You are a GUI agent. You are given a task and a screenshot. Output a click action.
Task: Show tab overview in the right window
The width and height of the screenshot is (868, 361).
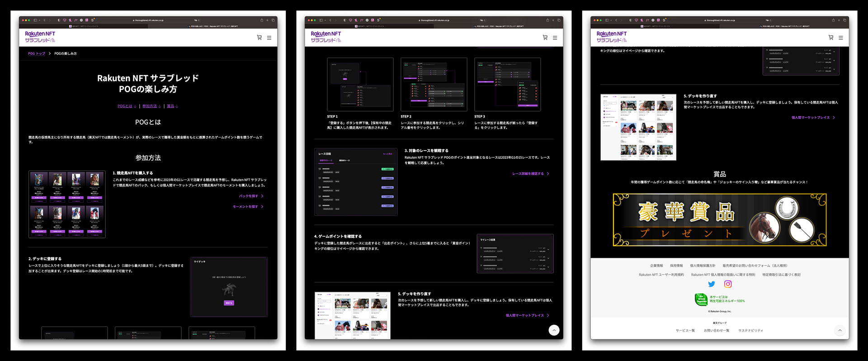pos(844,20)
